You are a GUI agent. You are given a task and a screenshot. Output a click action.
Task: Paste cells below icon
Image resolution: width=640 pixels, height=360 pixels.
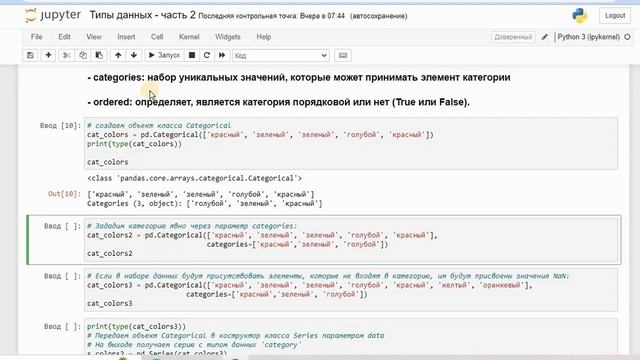pos(99,55)
